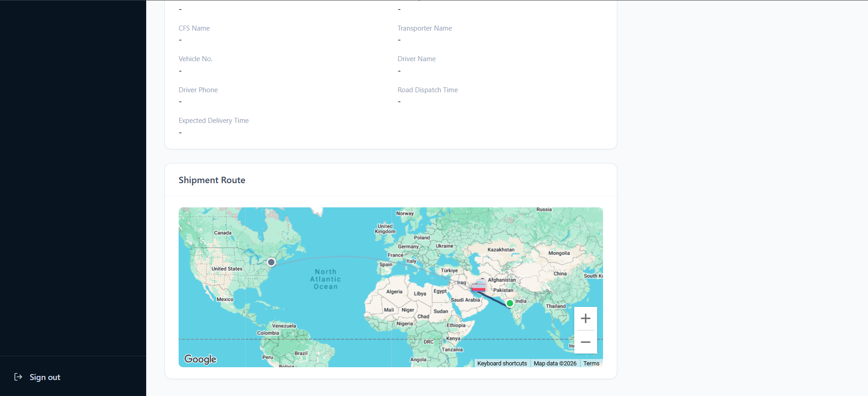Image resolution: width=868 pixels, height=396 pixels.
Task: Click the Driver Phone label
Action: pyautogui.click(x=198, y=90)
